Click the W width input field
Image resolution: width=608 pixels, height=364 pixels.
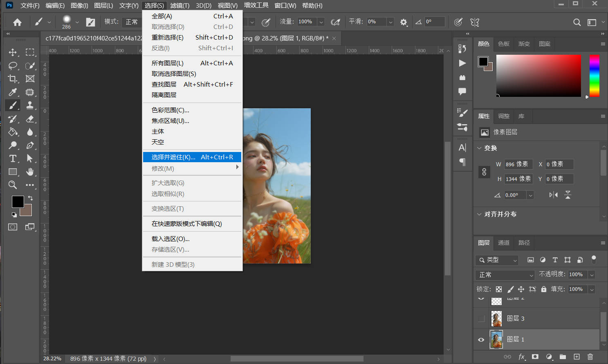point(518,164)
